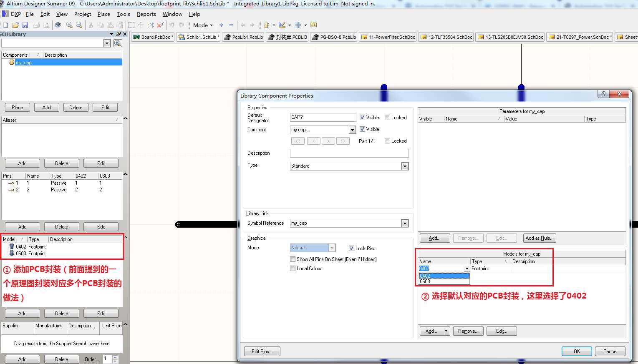Open the Reports menu
Image resolution: width=638 pixels, height=364 pixels.
point(146,14)
